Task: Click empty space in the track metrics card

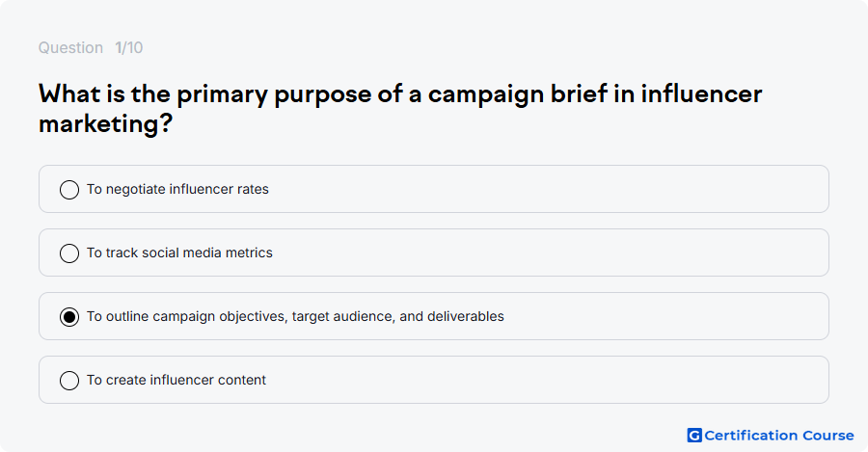Action: tap(548, 253)
